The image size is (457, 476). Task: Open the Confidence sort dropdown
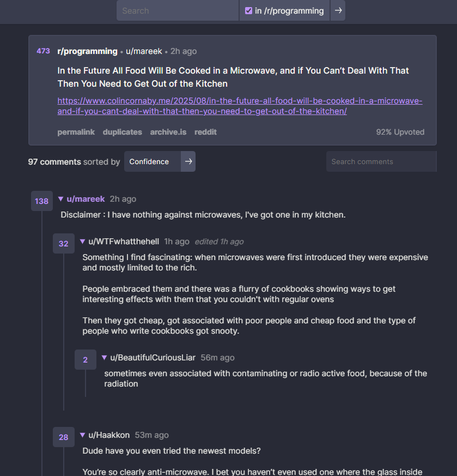pos(153,161)
